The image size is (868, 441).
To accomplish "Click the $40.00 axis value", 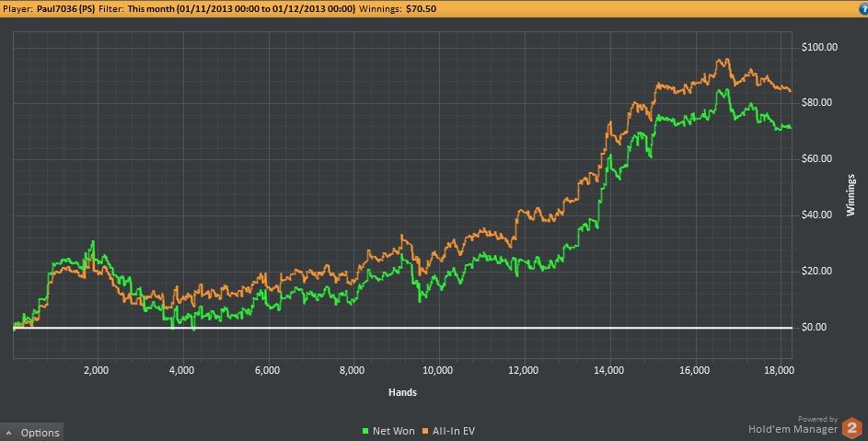I will [816, 215].
